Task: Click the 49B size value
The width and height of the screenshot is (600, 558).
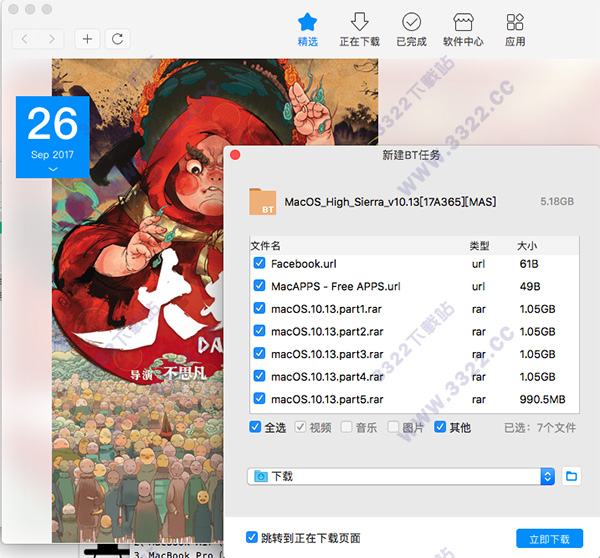Action: (x=530, y=286)
